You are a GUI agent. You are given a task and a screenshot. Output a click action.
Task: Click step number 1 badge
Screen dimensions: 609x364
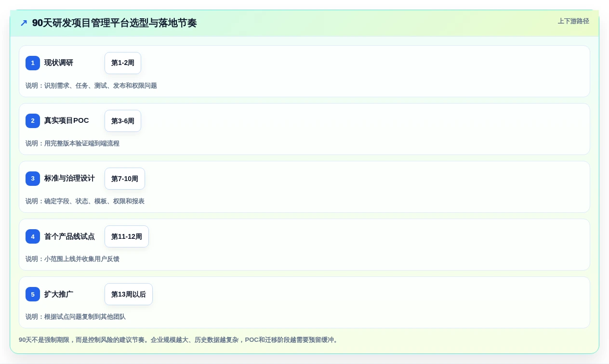[33, 63]
